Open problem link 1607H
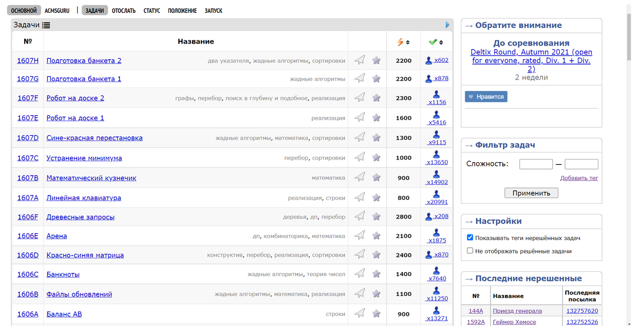Screen dimensions: 644x326 [28, 61]
